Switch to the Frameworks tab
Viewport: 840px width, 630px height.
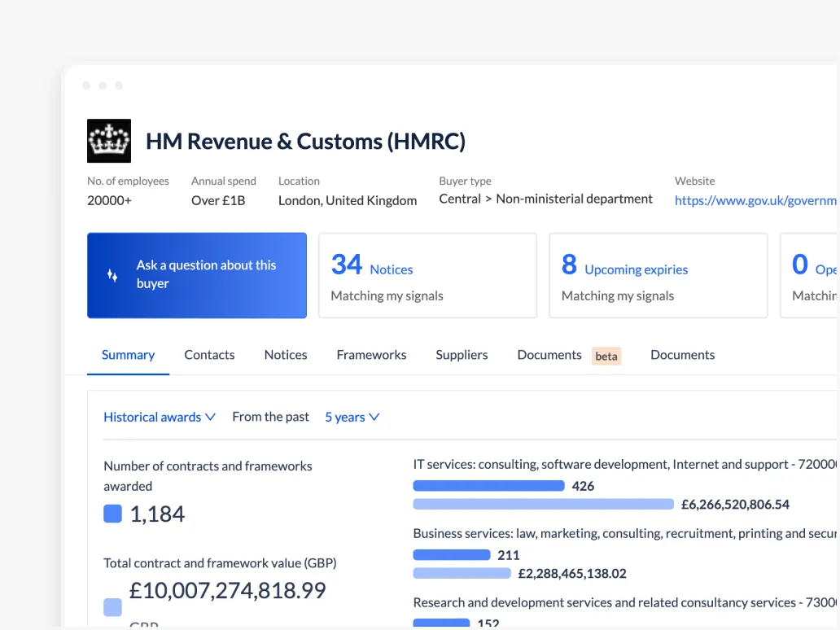(x=371, y=355)
